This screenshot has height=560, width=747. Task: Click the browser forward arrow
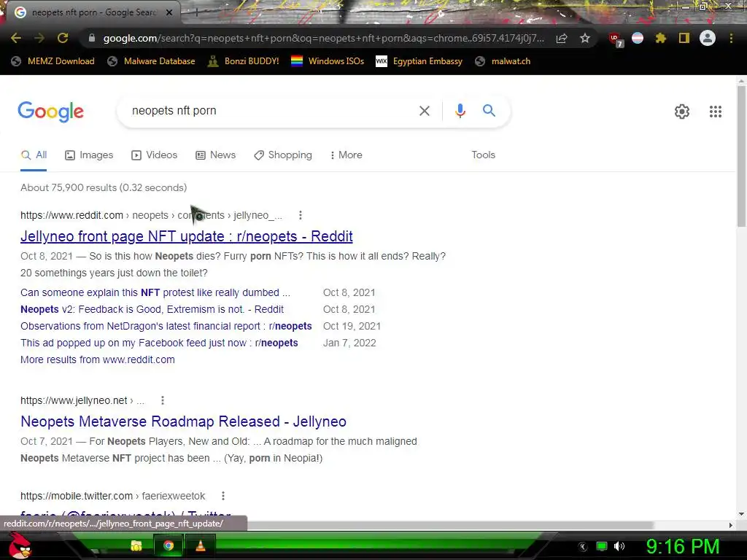(x=39, y=38)
